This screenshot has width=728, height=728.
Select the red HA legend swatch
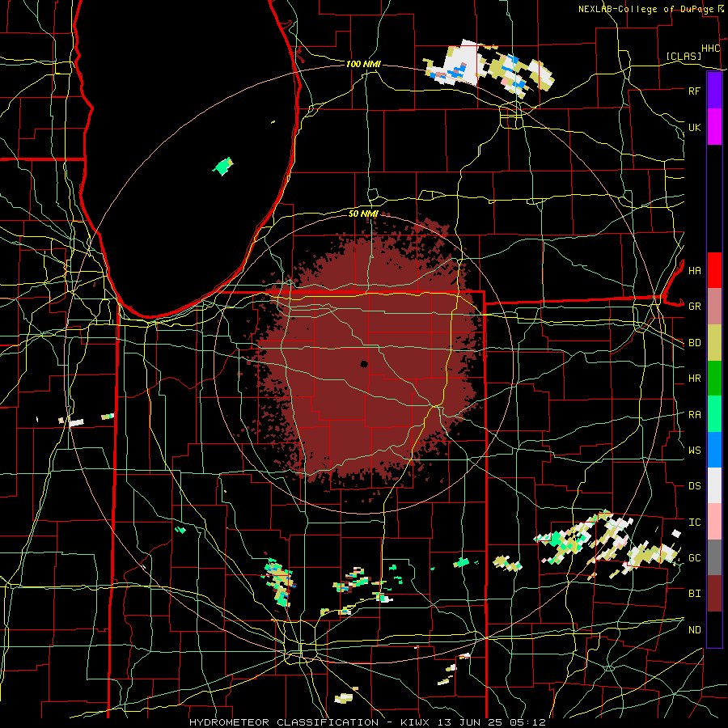pyautogui.click(x=714, y=270)
